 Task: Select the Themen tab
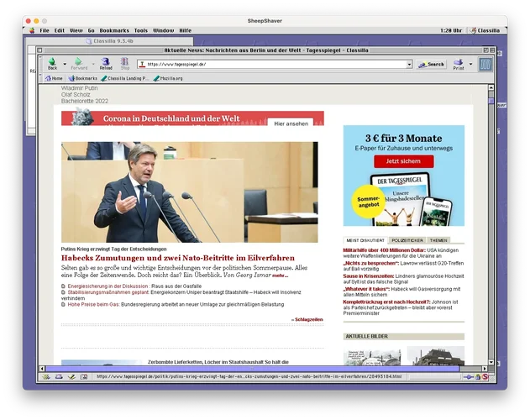(438, 240)
